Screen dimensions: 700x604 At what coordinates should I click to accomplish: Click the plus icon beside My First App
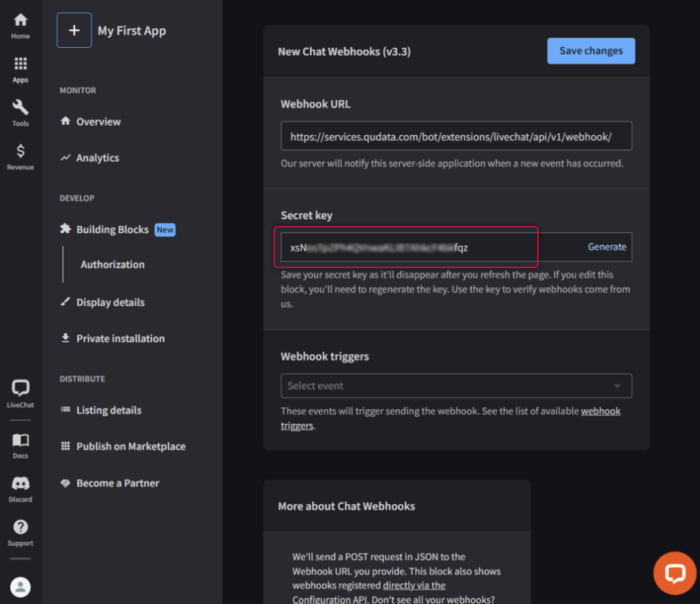coord(74,31)
